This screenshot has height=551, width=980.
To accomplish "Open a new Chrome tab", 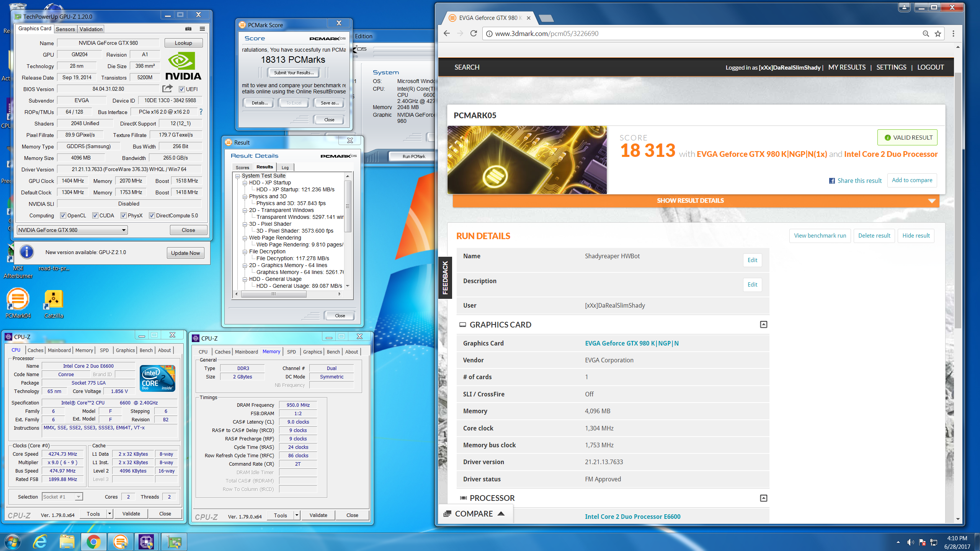I will [546, 18].
